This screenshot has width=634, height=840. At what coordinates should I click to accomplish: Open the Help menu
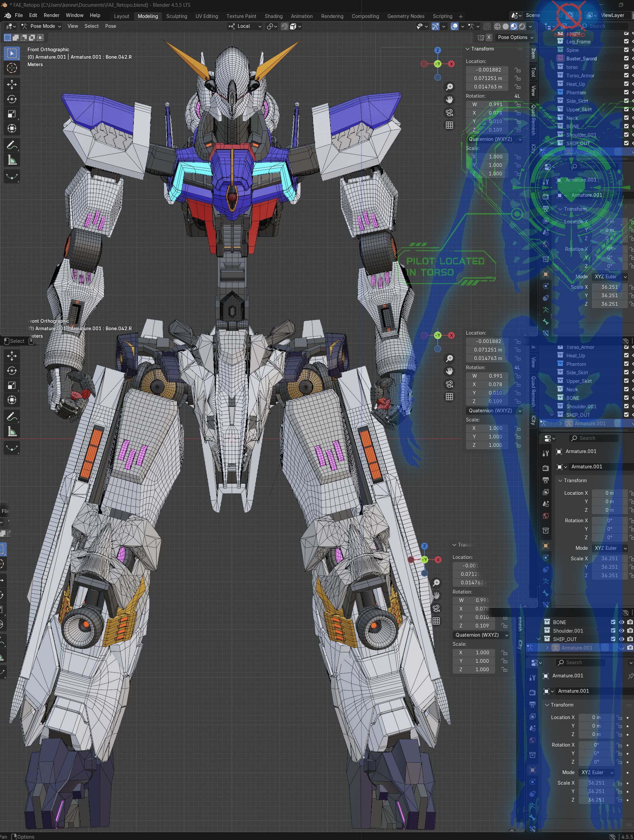95,15
